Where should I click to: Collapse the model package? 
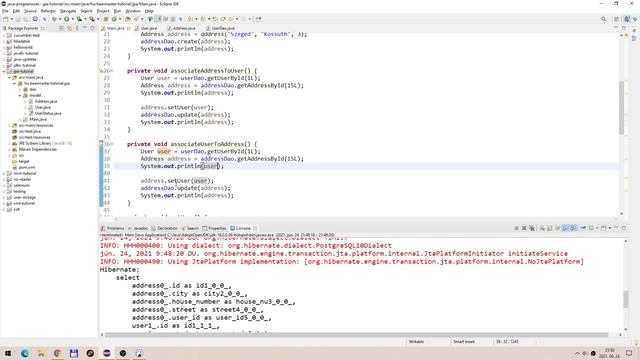pos(20,95)
